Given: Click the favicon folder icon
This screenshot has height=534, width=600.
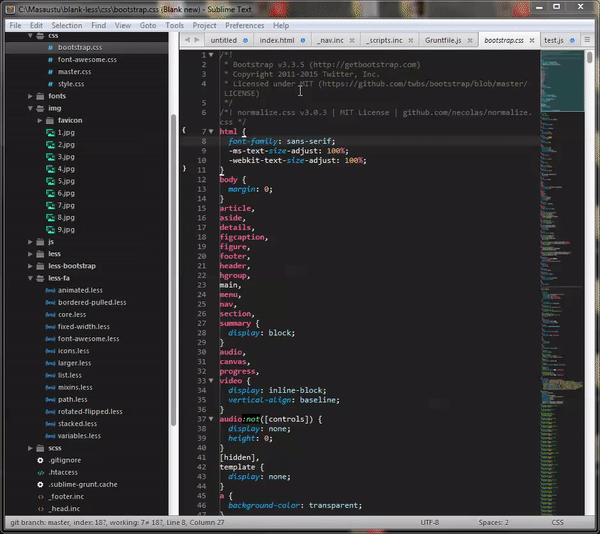Looking at the screenshot, I should click(50, 120).
